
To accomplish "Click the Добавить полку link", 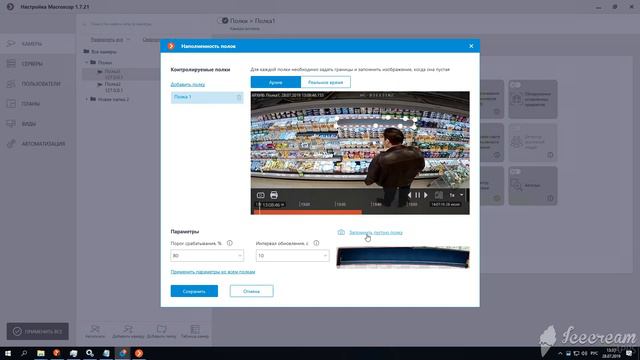I will pyautogui.click(x=188, y=84).
